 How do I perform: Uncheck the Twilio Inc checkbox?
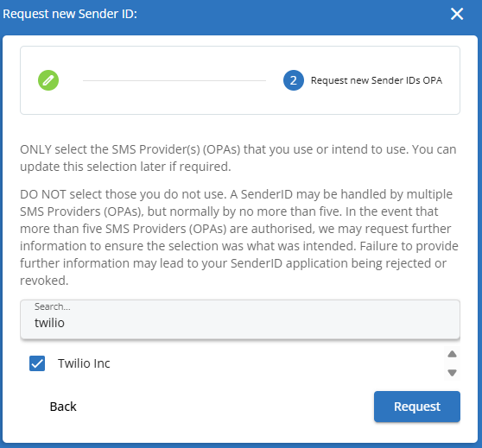[x=37, y=363]
